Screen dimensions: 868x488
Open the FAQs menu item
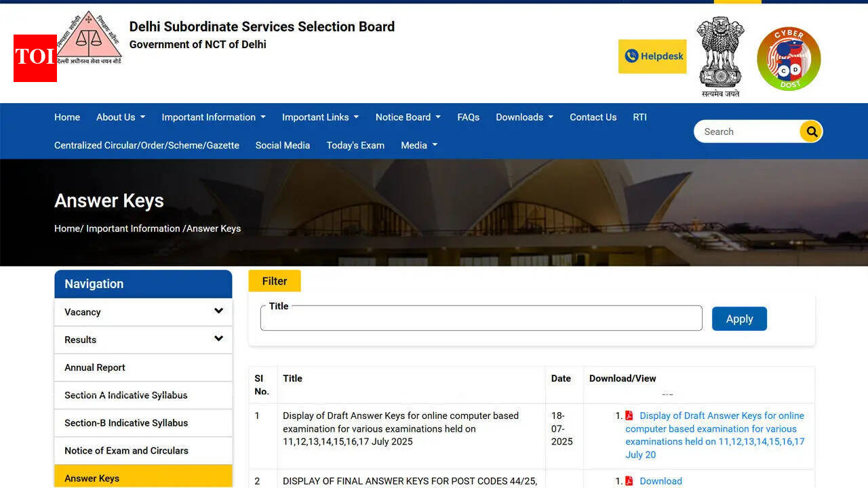tap(468, 117)
